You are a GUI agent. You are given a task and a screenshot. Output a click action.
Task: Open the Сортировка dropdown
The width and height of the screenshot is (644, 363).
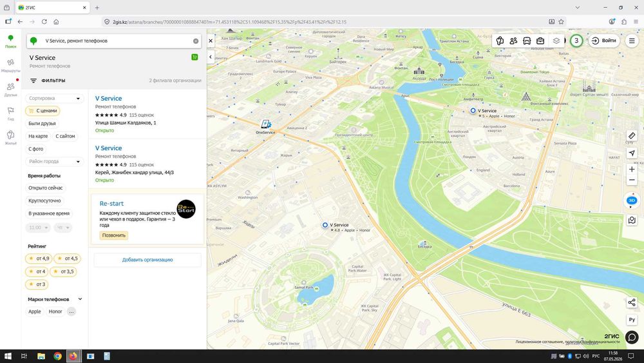point(54,98)
